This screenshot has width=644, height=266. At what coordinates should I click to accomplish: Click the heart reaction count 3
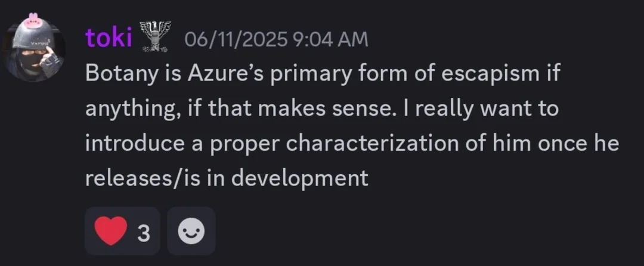[x=143, y=232]
